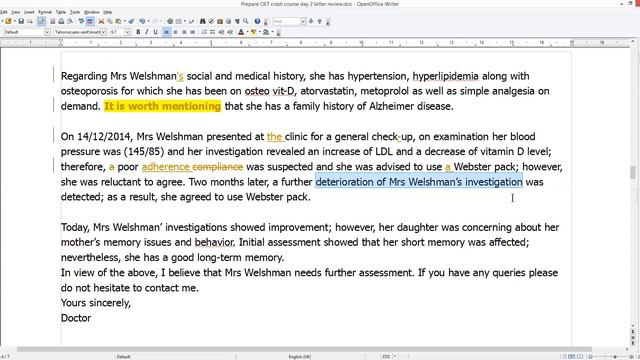Screen dimensions: 640x360
Task: Apply Background Color button
Action: pyautogui.click(x=266, y=32)
